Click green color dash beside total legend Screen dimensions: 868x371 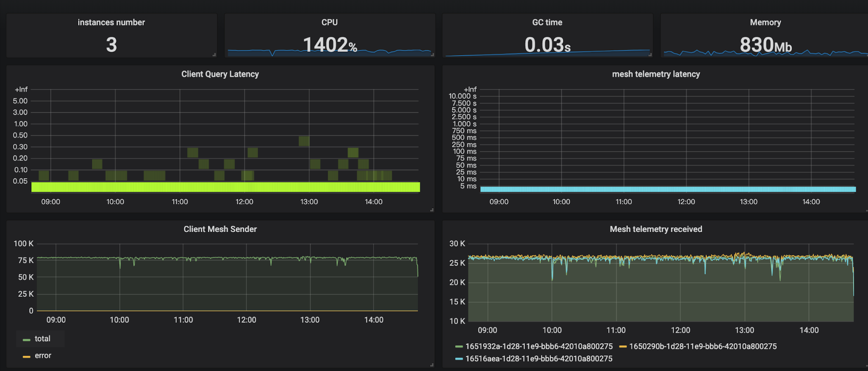[26, 340]
